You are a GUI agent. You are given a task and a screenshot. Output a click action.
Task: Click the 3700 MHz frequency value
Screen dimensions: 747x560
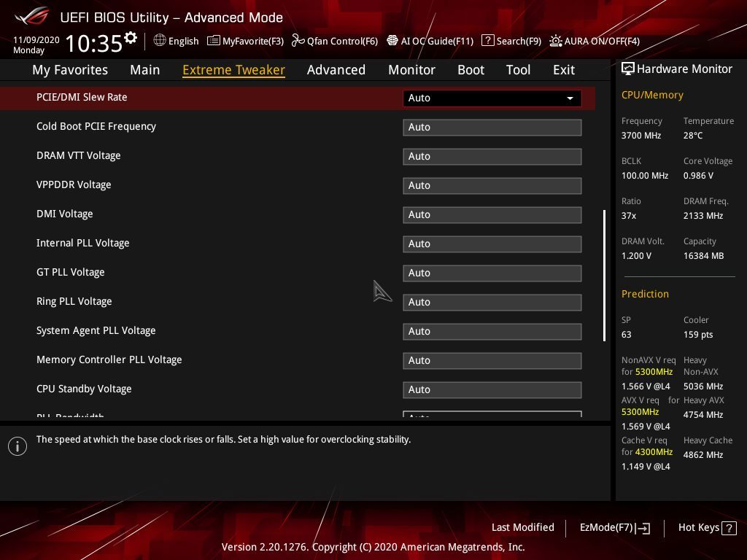tap(641, 136)
